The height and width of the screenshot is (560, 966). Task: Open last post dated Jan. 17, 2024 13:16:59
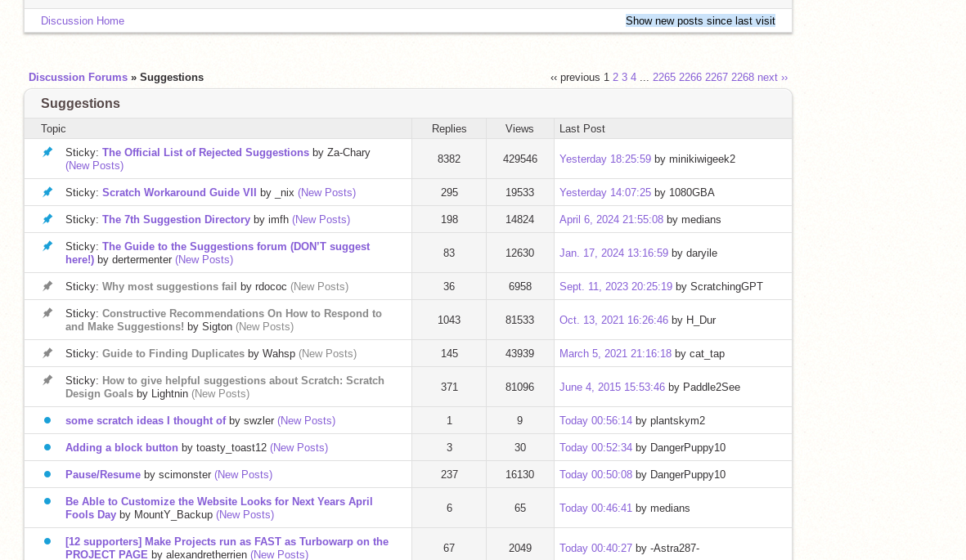613,253
